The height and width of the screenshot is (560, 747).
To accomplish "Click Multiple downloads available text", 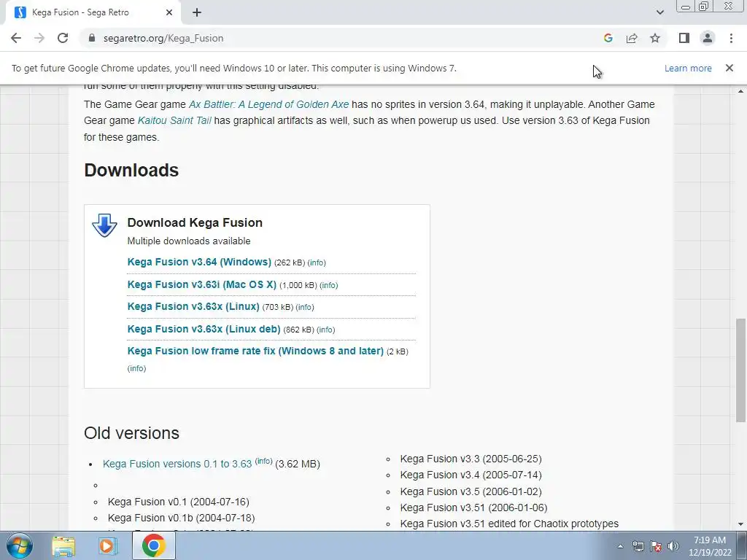I will 189,241.
